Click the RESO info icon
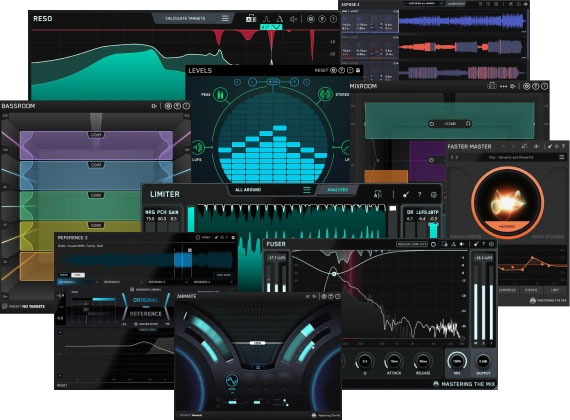 pyautogui.click(x=333, y=19)
